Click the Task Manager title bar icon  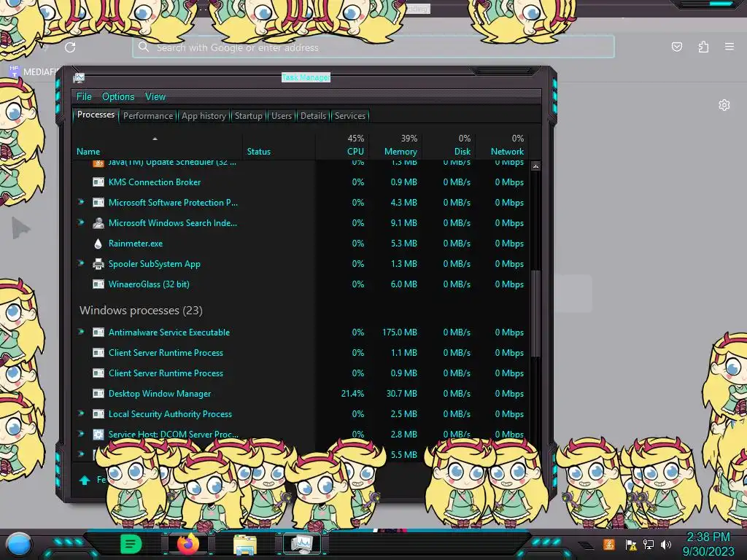click(79, 77)
